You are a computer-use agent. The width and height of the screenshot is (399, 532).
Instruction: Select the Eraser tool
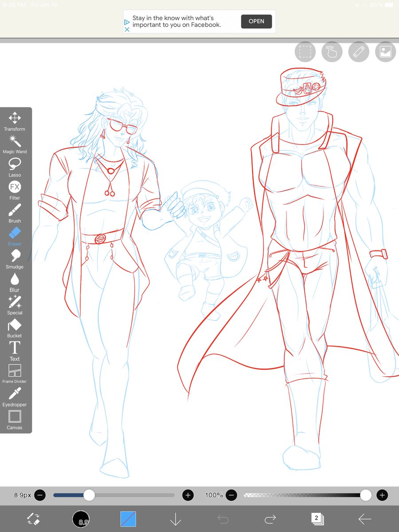tap(15, 236)
